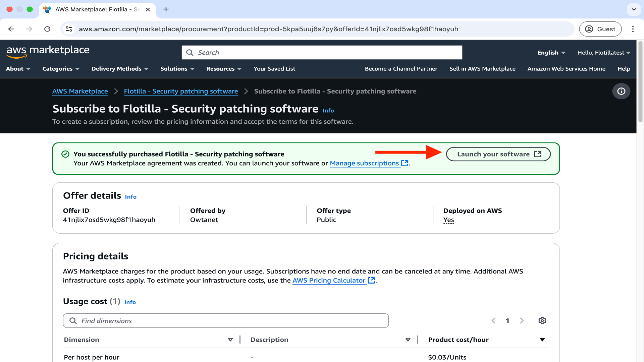The width and height of the screenshot is (644, 362).
Task: Open new browser tab with plus icon
Action: [x=166, y=9]
